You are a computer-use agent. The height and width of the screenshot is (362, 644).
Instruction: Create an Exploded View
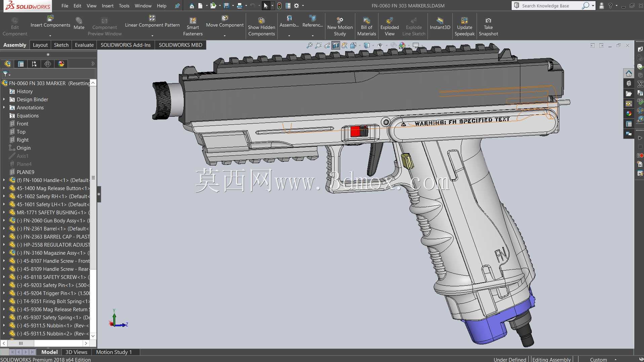tap(390, 27)
